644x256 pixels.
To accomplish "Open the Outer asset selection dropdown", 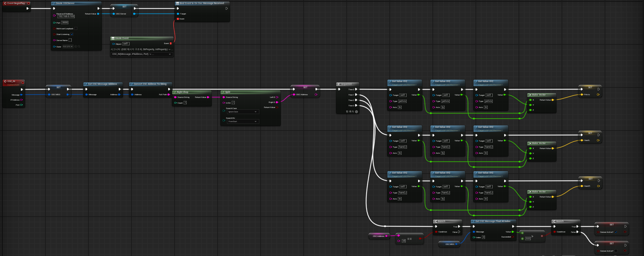I will tap(68, 46).
